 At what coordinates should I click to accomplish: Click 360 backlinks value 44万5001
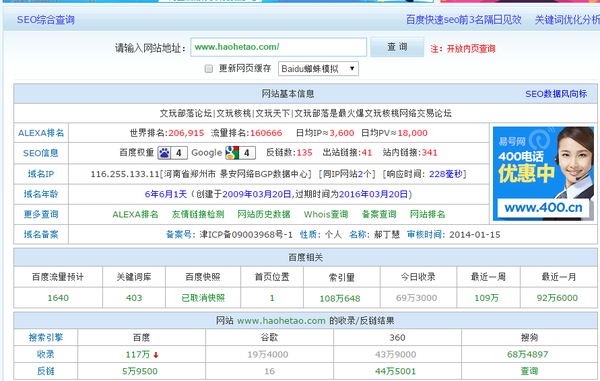(395, 371)
